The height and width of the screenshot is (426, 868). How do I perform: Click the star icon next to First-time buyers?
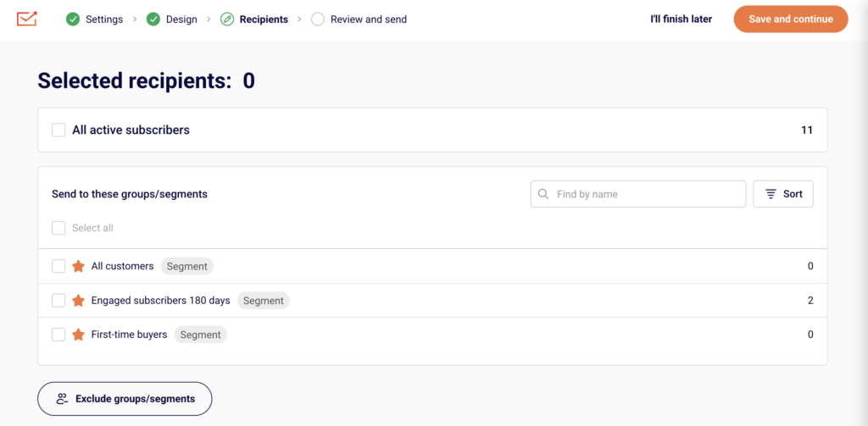click(79, 335)
